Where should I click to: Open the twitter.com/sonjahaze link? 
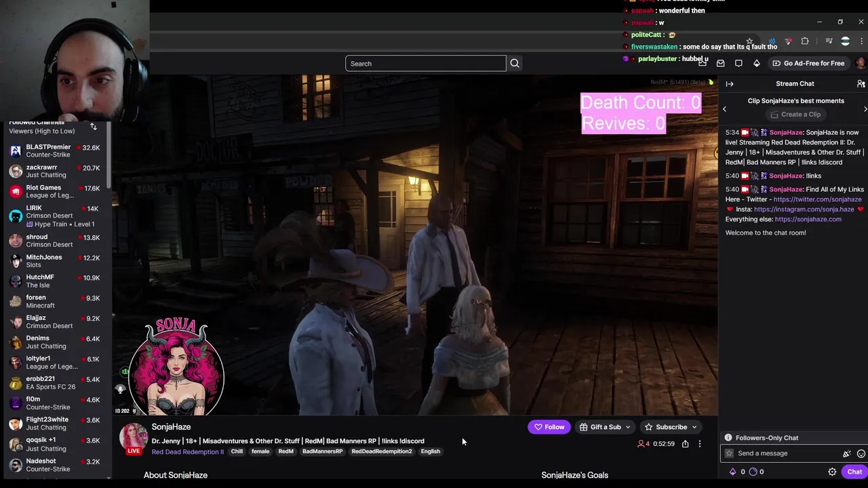(817, 199)
